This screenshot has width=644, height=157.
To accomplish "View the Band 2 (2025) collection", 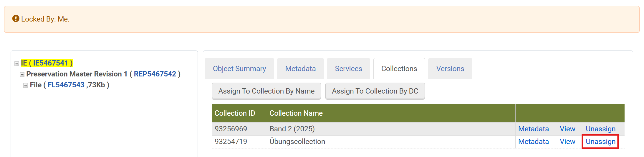I will click(567, 129).
